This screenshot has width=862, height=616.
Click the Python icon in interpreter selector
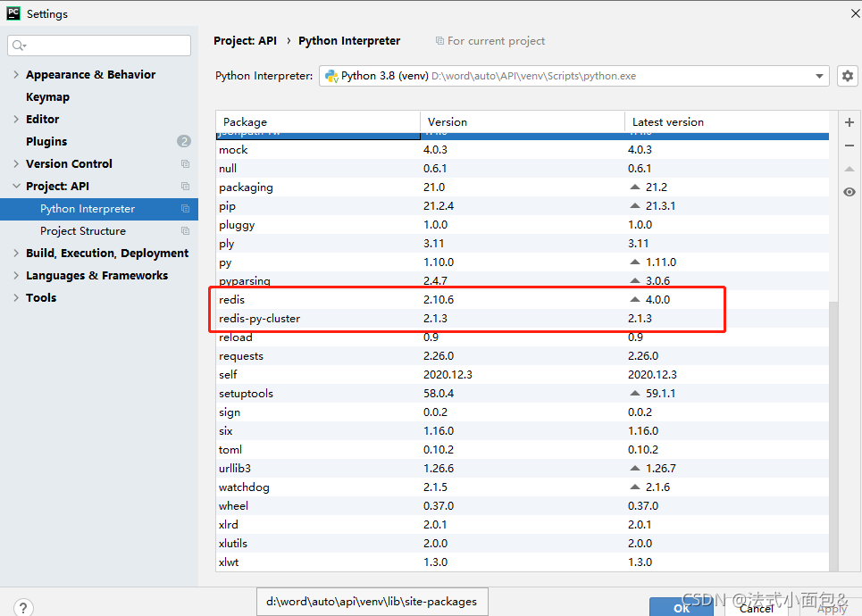coord(331,76)
